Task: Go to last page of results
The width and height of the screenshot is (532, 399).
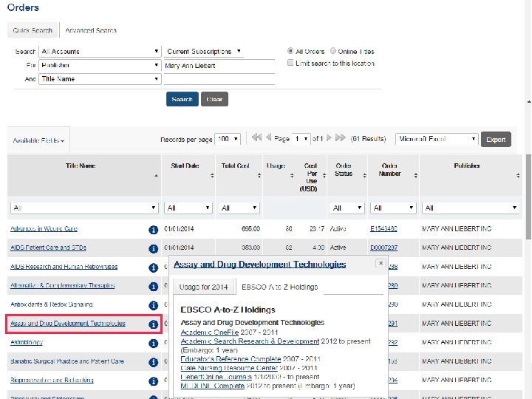Action: (x=341, y=137)
